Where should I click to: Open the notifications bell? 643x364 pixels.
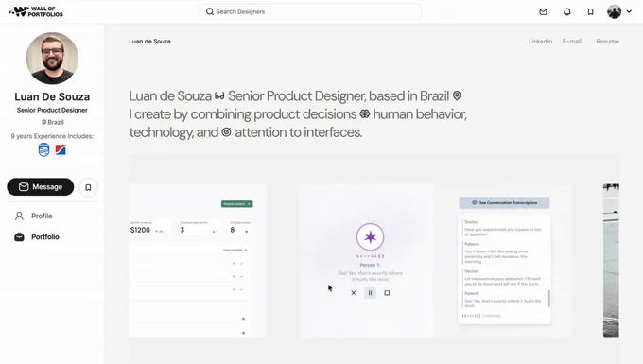(566, 12)
